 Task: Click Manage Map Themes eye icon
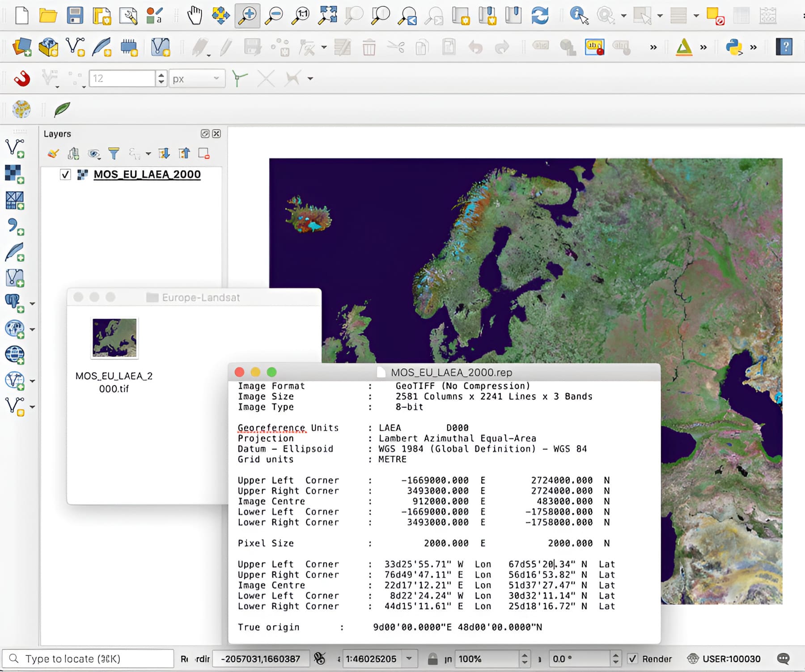click(94, 153)
